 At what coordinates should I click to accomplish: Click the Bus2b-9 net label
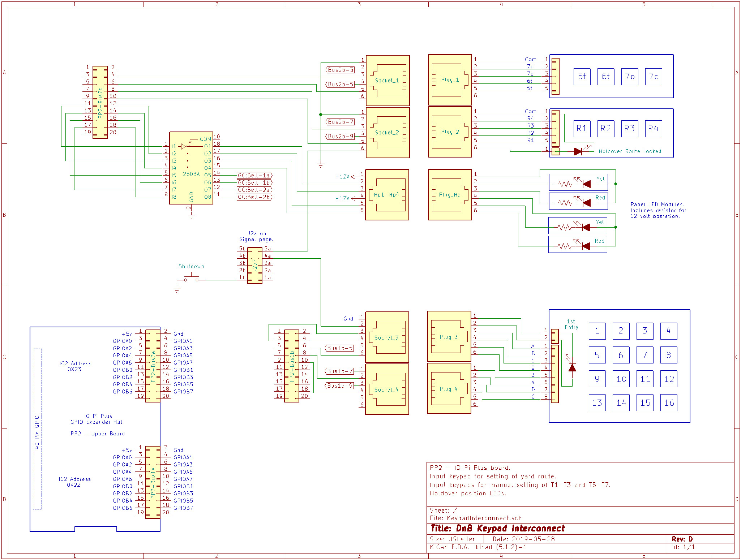(x=340, y=136)
